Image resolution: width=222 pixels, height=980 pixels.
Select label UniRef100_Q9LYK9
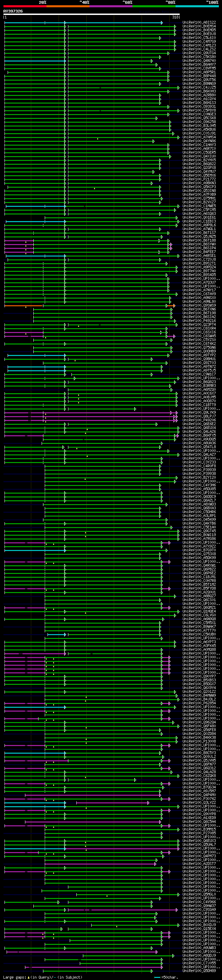199,412
